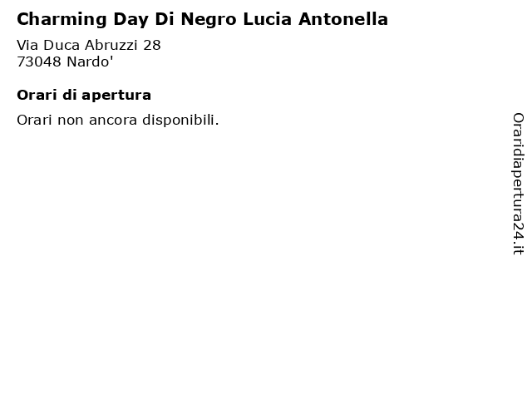This screenshot has width=532, height=399.
Task: Click the Oraridiapertura24.it vertical watermark text
Action: 518,184
